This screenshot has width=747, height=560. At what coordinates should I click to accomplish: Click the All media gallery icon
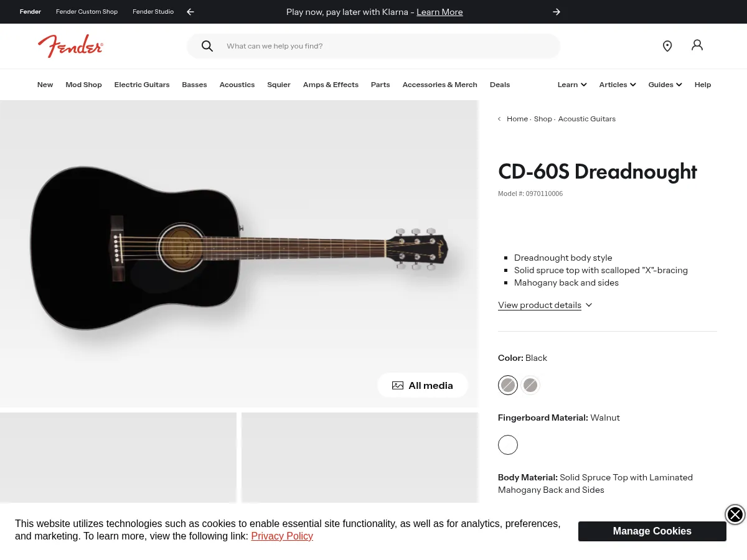coord(398,385)
